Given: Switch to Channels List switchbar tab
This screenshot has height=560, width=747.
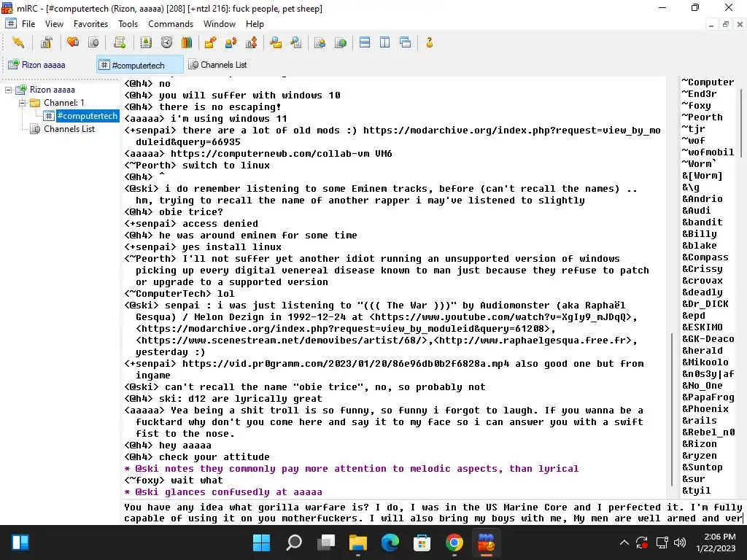Looking at the screenshot, I should [218, 65].
